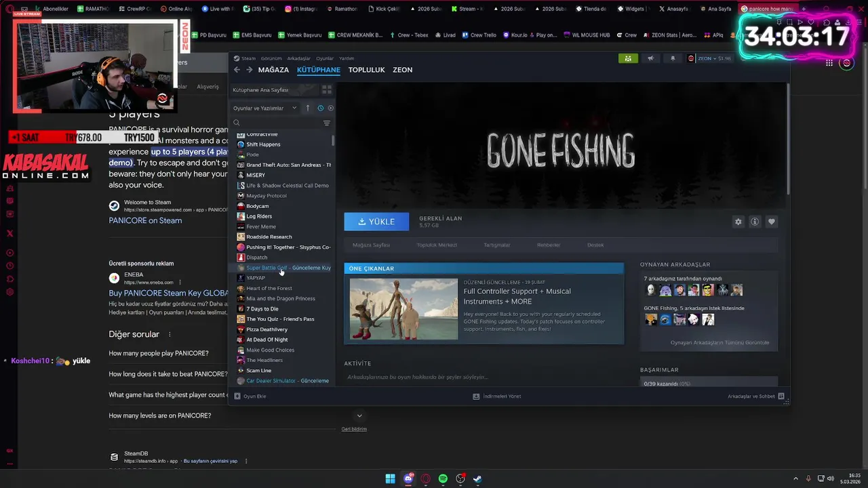Click the Oyun Ekle add game button
Image resolution: width=868 pixels, height=488 pixels.
point(250,396)
